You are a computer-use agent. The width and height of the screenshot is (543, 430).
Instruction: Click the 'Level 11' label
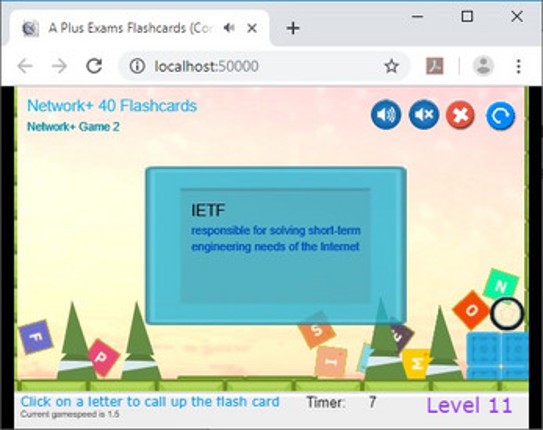point(469,405)
